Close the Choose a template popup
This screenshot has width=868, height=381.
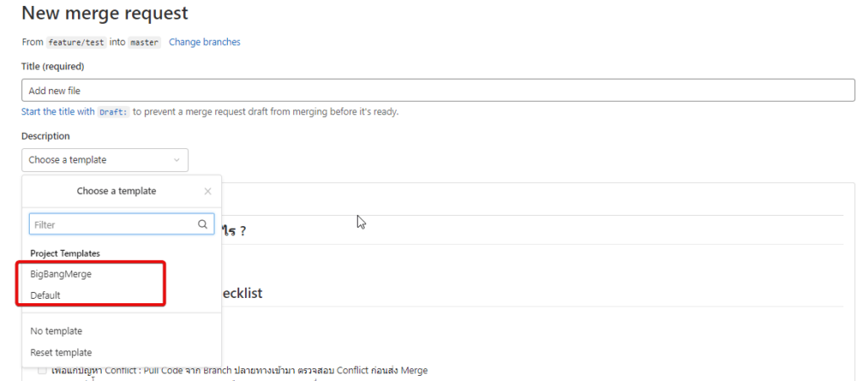[208, 191]
